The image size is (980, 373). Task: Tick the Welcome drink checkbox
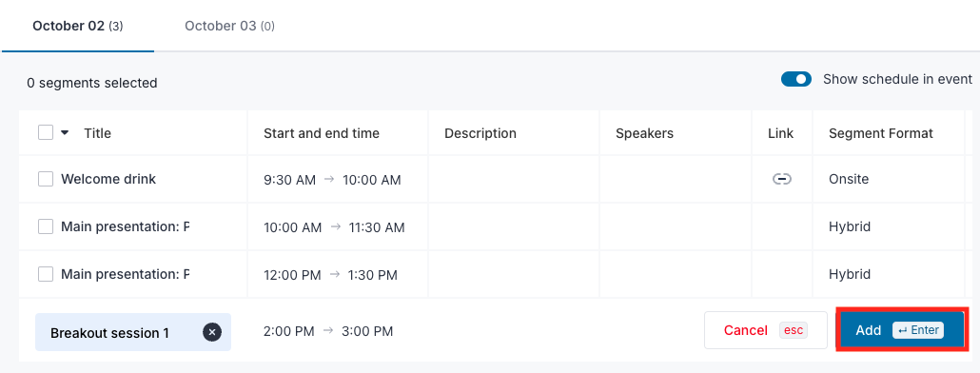[46, 179]
